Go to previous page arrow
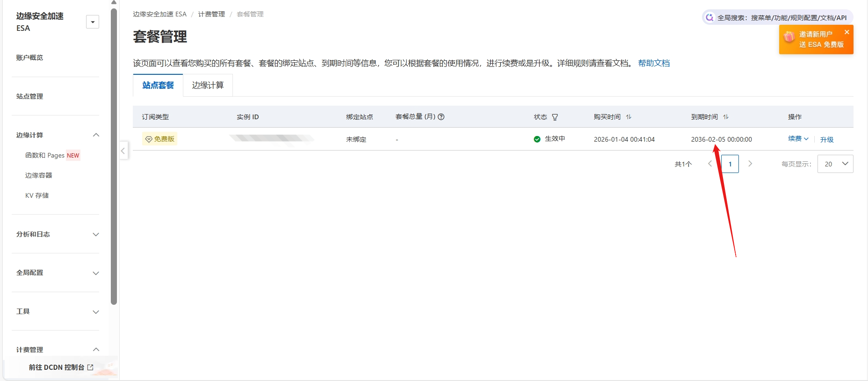Image resolution: width=868 pixels, height=381 pixels. 710,164
